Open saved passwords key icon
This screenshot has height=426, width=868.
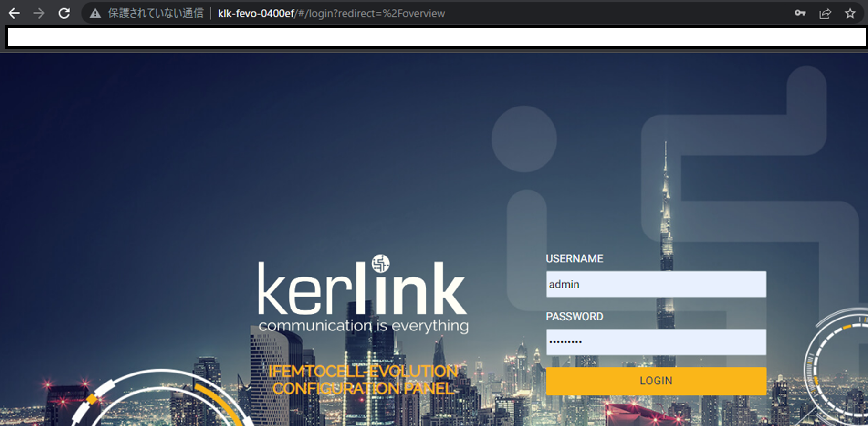tap(800, 13)
